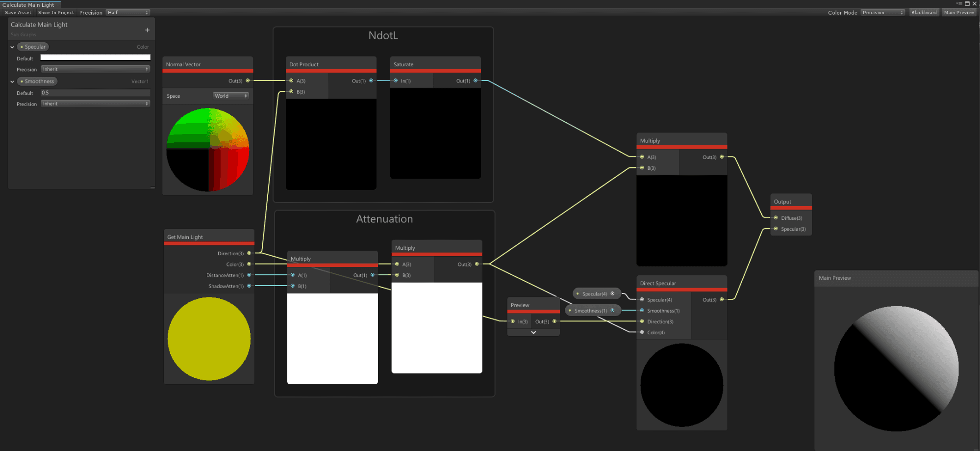
Task: Open the graph Precision Half dropdown
Action: (x=128, y=13)
